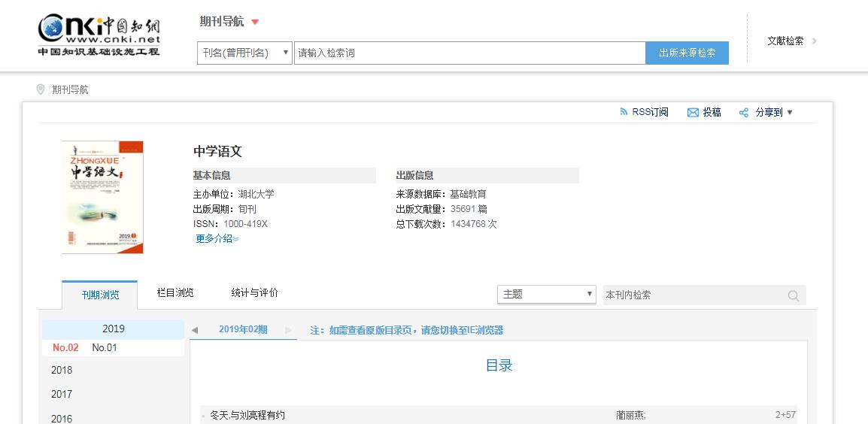This screenshot has width=868, height=424.
Task: Open RSS订阅 link
Action: [651, 112]
